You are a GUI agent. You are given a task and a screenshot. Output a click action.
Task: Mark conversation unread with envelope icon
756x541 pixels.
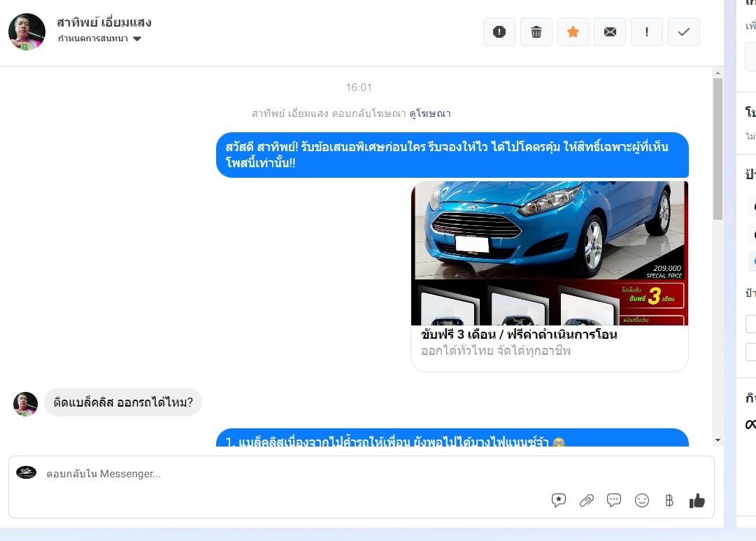610,32
